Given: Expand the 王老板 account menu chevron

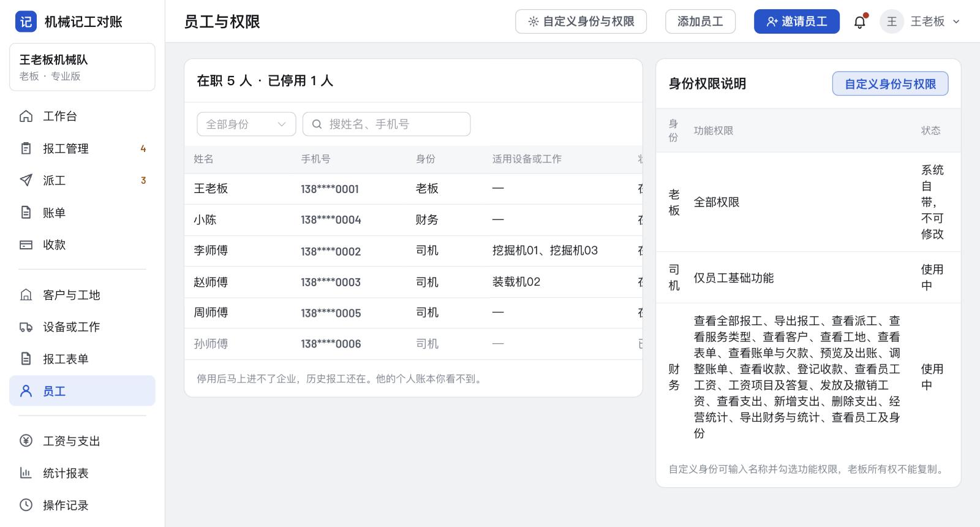Looking at the screenshot, I should pyautogui.click(x=956, y=21).
